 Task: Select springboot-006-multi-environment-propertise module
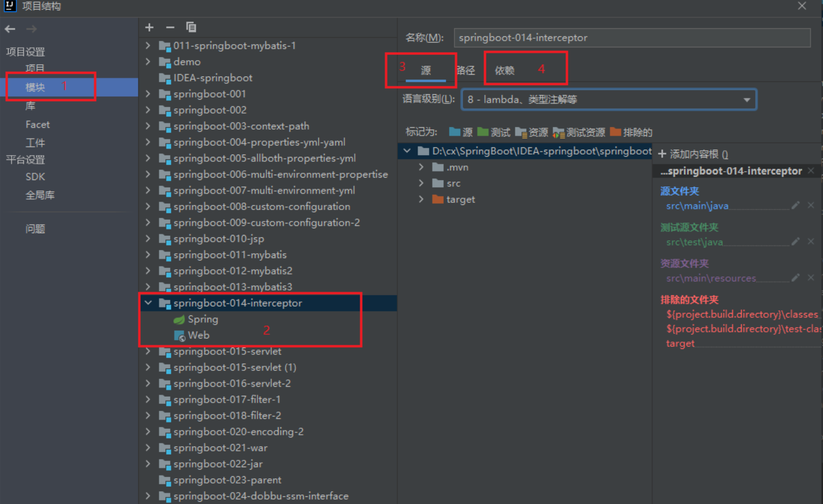(x=268, y=175)
